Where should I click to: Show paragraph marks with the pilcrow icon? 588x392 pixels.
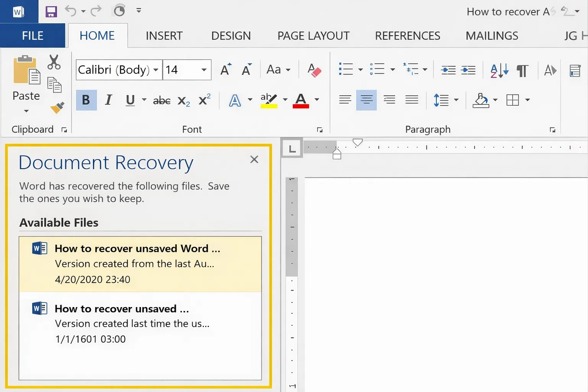(x=522, y=70)
